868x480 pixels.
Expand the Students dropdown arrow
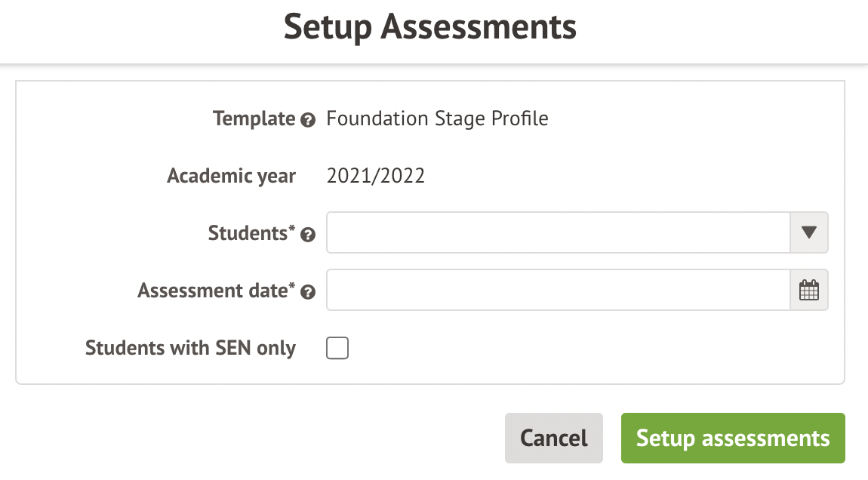point(808,232)
